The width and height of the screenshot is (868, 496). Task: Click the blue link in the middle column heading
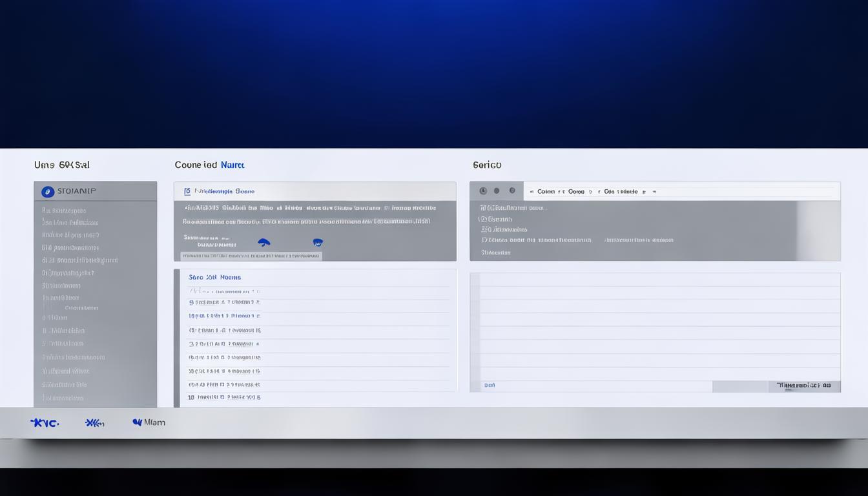(232, 165)
